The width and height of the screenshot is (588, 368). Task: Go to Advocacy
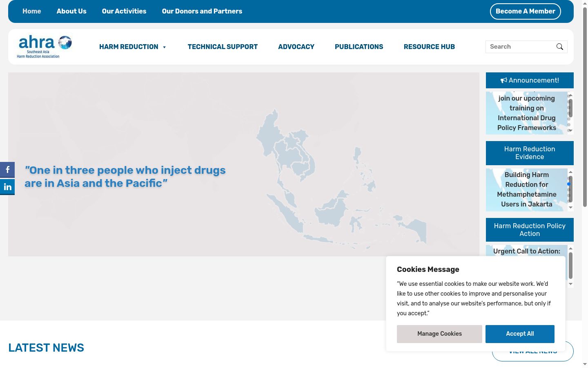point(296,47)
